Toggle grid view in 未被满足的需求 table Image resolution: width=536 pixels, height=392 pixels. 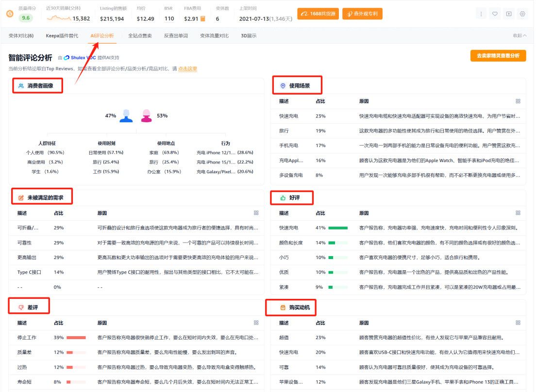click(x=256, y=212)
